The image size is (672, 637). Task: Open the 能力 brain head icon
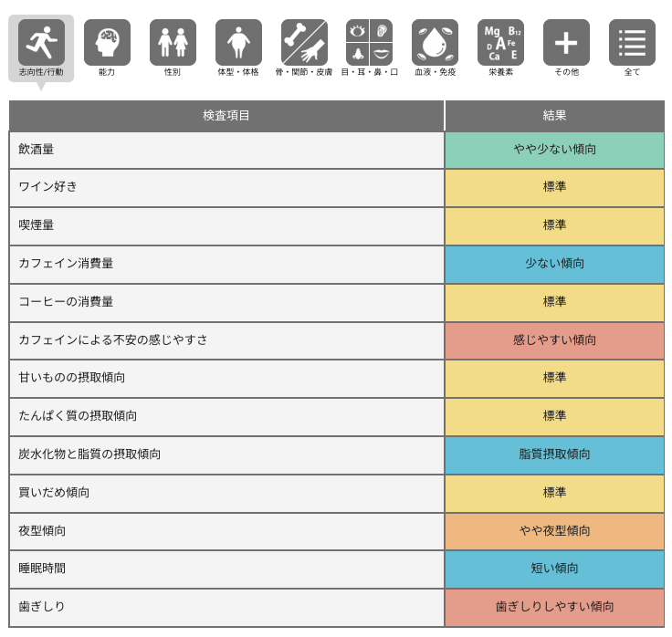(x=107, y=43)
